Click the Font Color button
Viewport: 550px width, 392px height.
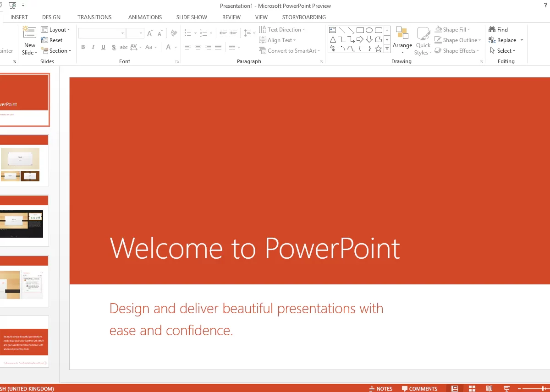tap(169, 47)
